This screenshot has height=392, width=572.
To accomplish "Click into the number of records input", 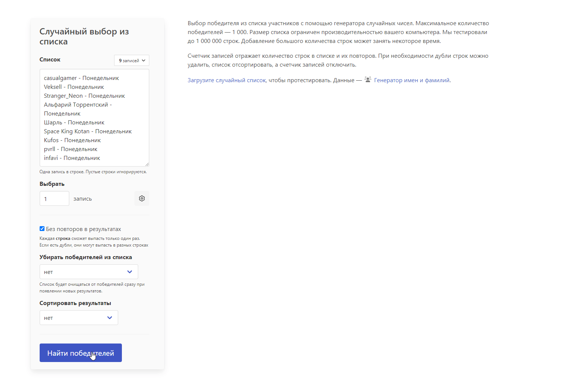I will pyautogui.click(x=54, y=198).
